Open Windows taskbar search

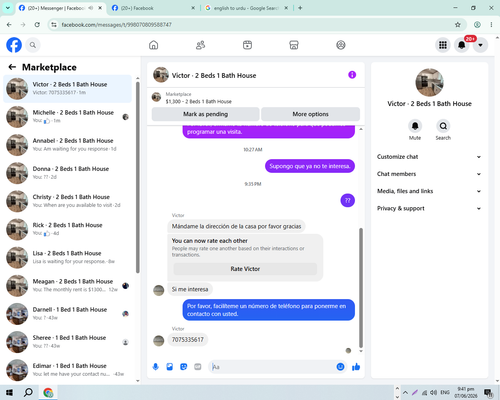click(x=28, y=393)
